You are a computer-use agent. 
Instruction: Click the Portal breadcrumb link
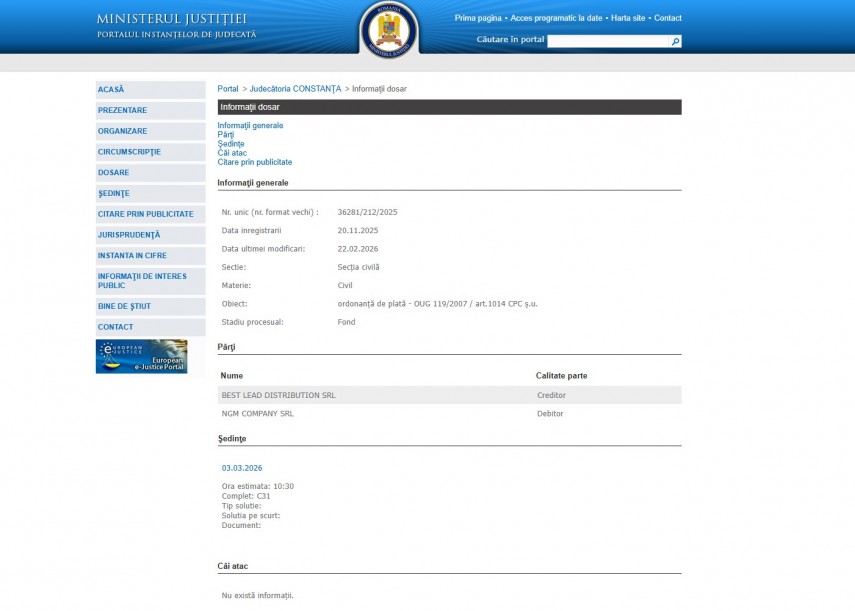(x=228, y=89)
